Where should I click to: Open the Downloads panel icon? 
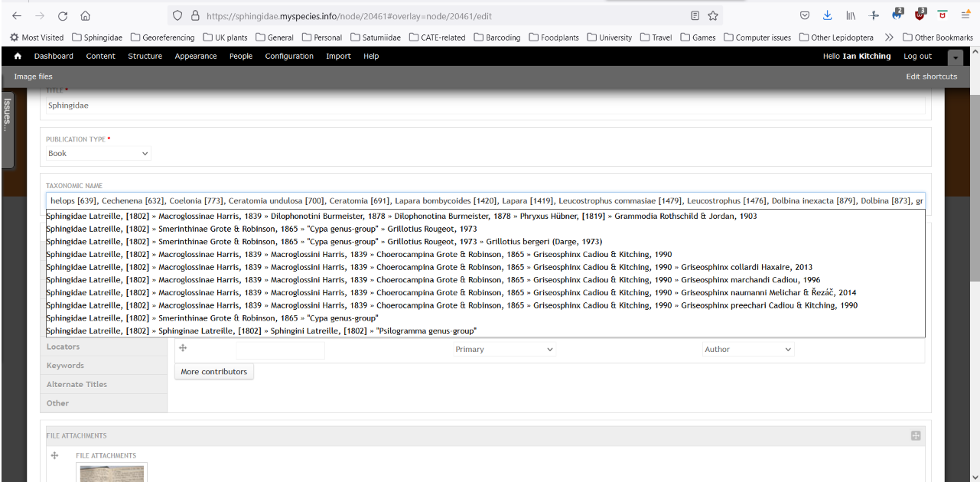coord(827,15)
